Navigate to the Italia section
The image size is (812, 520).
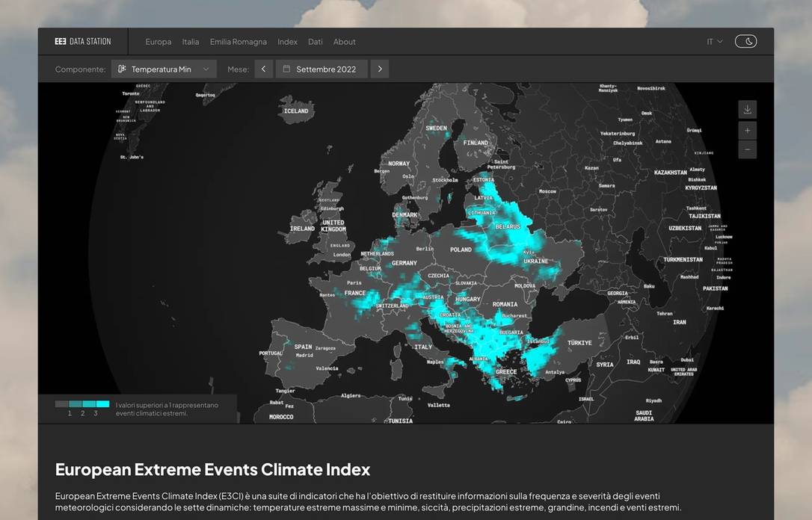191,42
